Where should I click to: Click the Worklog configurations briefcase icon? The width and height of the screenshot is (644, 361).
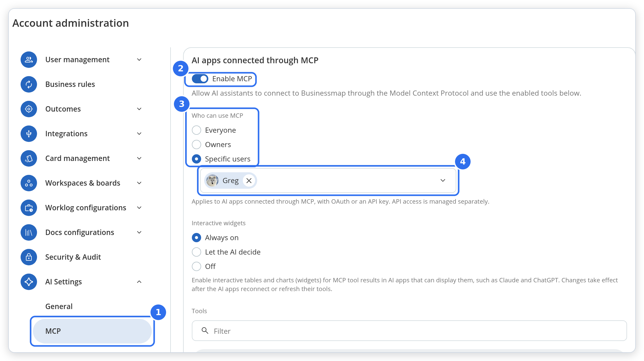click(29, 208)
